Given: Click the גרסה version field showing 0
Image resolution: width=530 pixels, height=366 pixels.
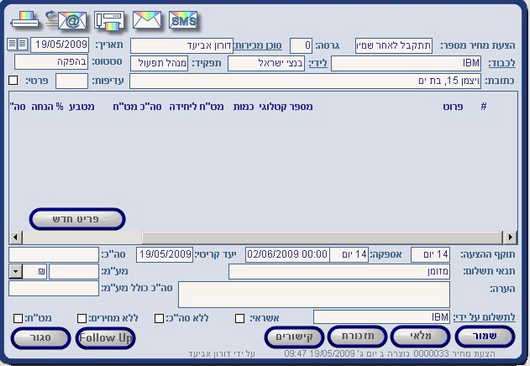Looking at the screenshot, I should (x=301, y=46).
